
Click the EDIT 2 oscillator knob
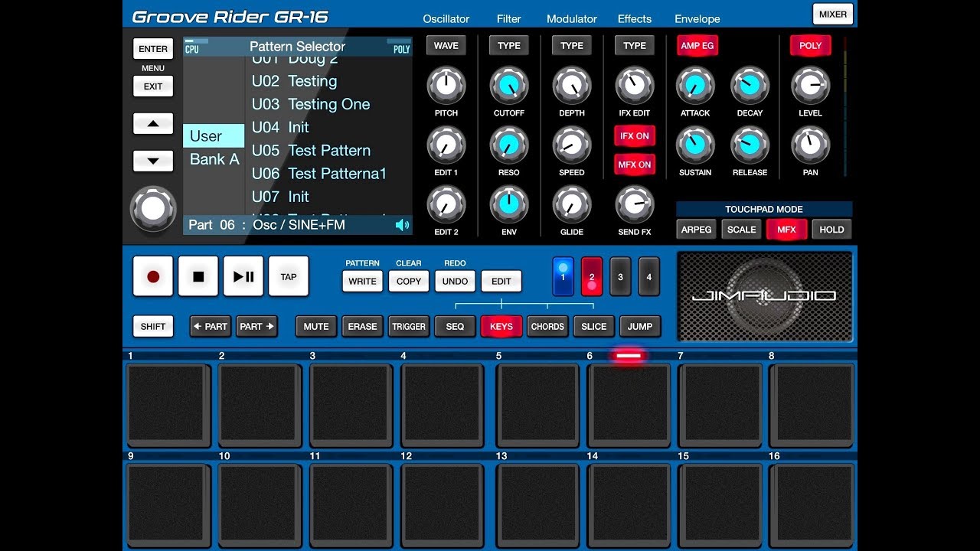pos(446,204)
